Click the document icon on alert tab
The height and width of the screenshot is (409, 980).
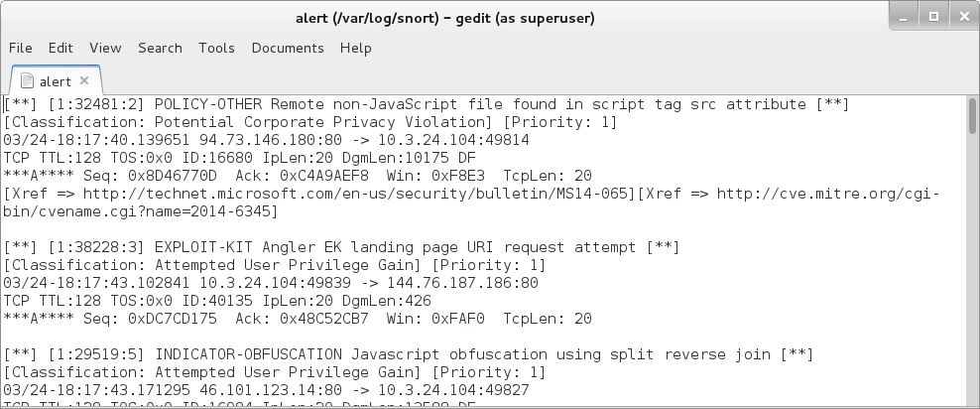[27, 81]
